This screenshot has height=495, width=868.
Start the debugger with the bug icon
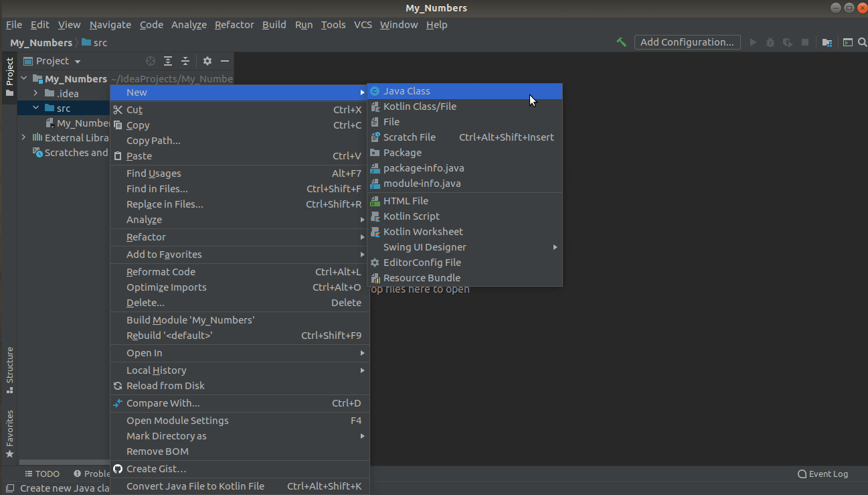[769, 42]
